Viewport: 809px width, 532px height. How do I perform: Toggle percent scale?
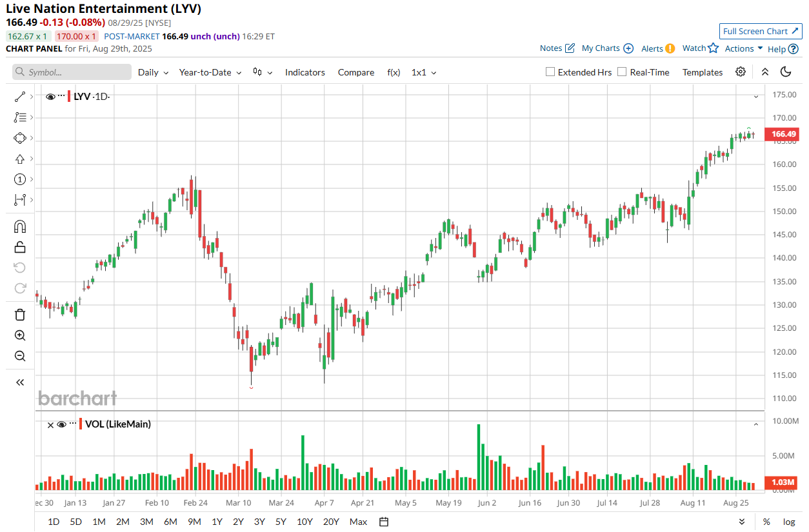(766, 522)
